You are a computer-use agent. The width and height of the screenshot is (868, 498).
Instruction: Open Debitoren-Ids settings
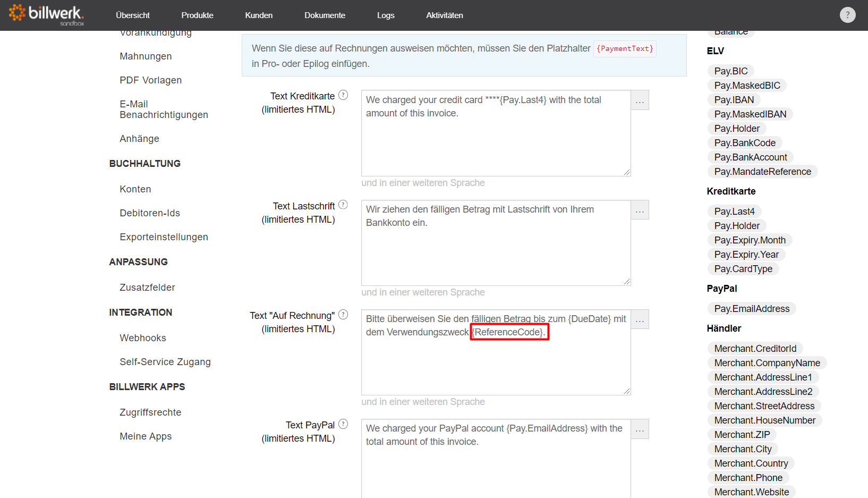pyautogui.click(x=150, y=213)
